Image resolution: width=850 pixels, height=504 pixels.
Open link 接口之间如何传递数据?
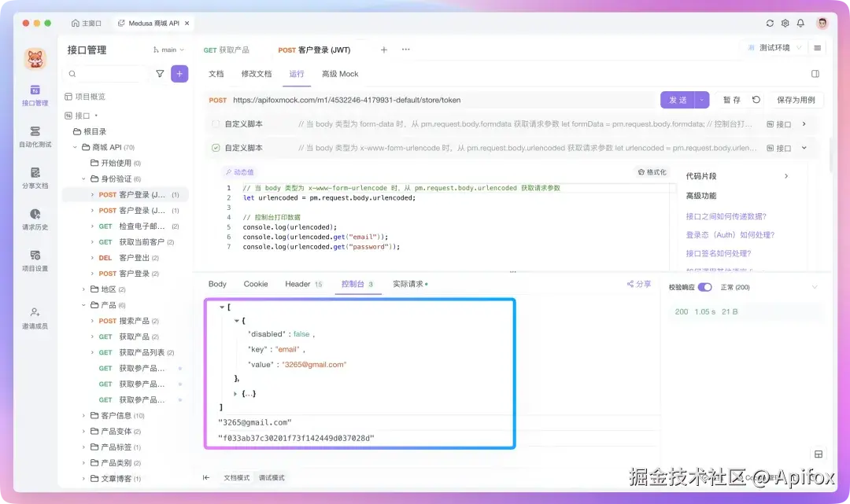click(x=726, y=216)
